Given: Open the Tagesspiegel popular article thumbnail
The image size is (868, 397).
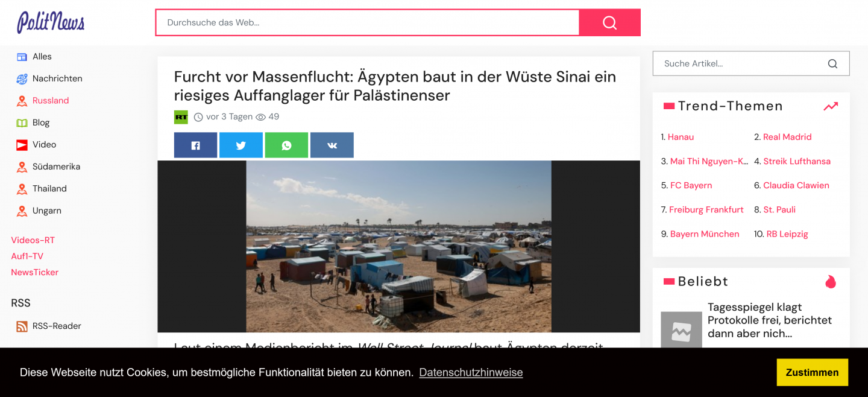Looking at the screenshot, I should point(681,331).
